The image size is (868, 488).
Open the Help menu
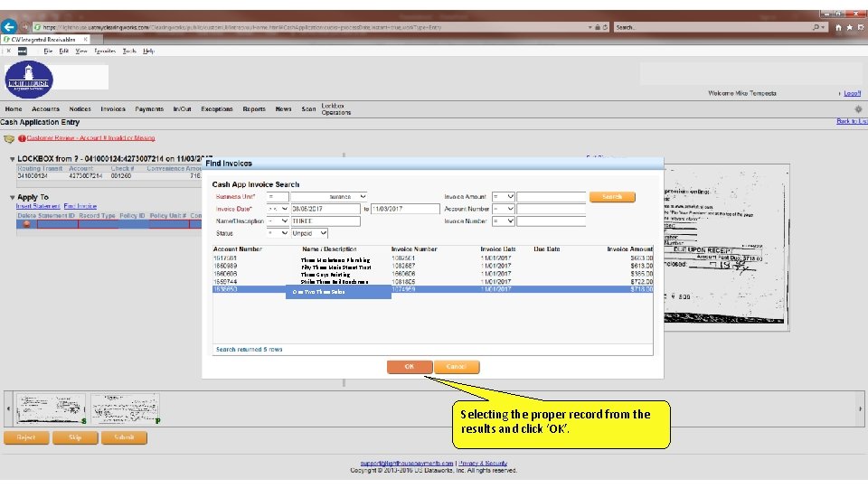click(x=148, y=51)
